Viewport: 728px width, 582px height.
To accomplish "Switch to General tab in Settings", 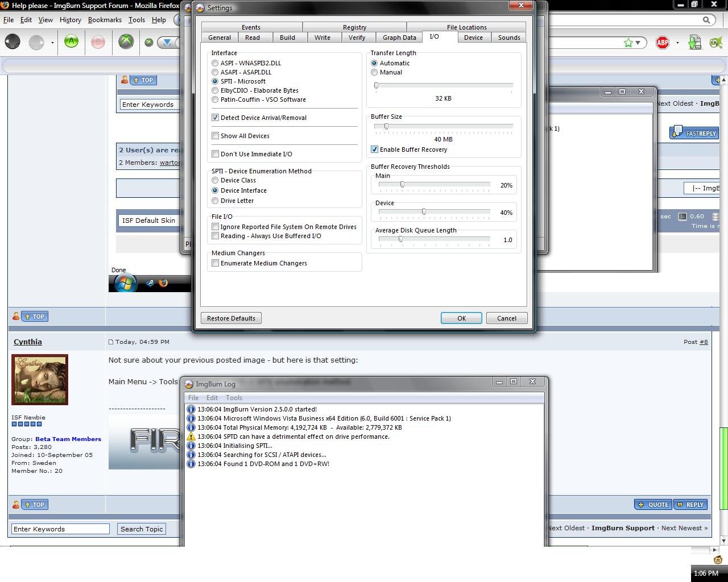I will [220, 38].
